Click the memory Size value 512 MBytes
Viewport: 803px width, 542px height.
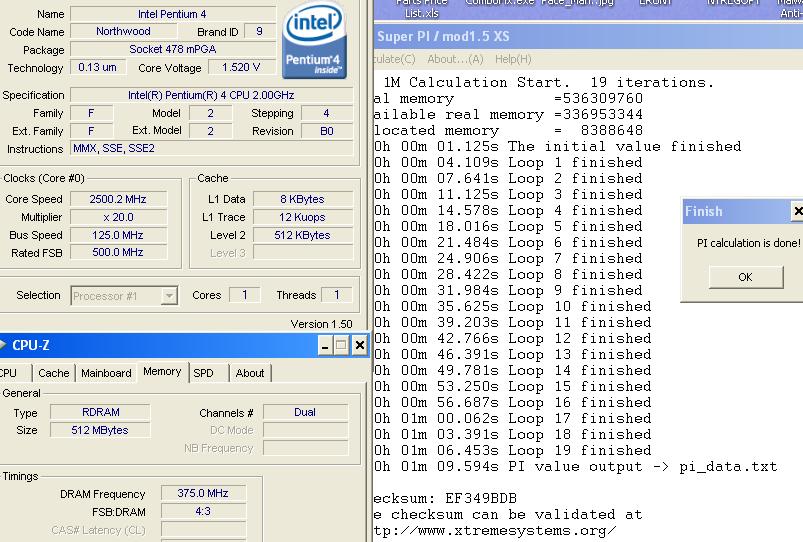[x=100, y=430]
